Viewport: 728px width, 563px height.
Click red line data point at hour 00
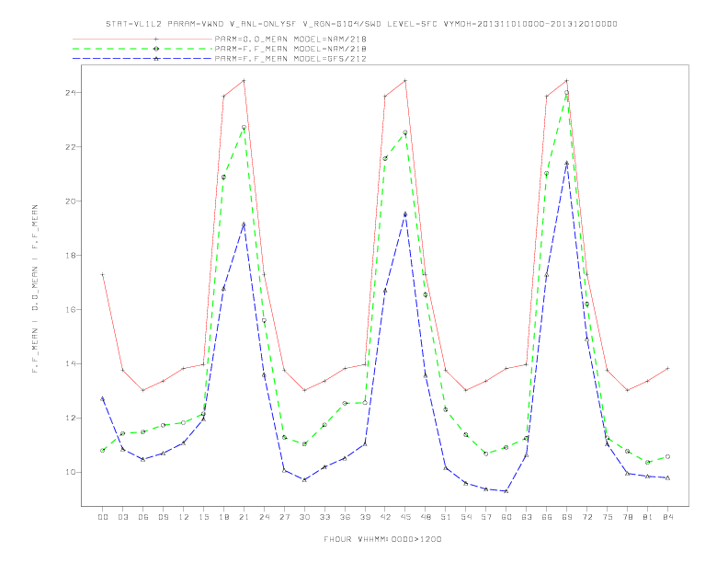coord(103,274)
